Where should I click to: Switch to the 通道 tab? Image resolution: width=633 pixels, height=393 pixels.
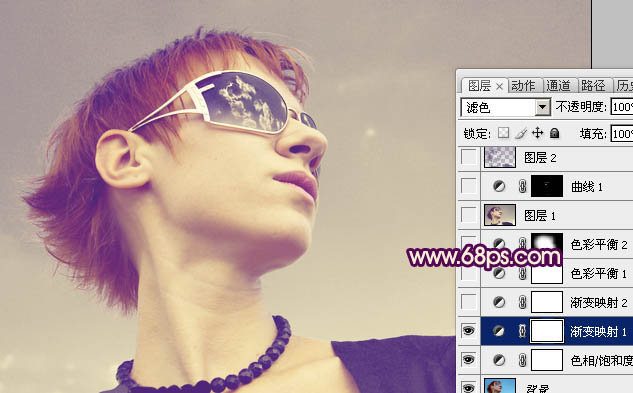(559, 86)
